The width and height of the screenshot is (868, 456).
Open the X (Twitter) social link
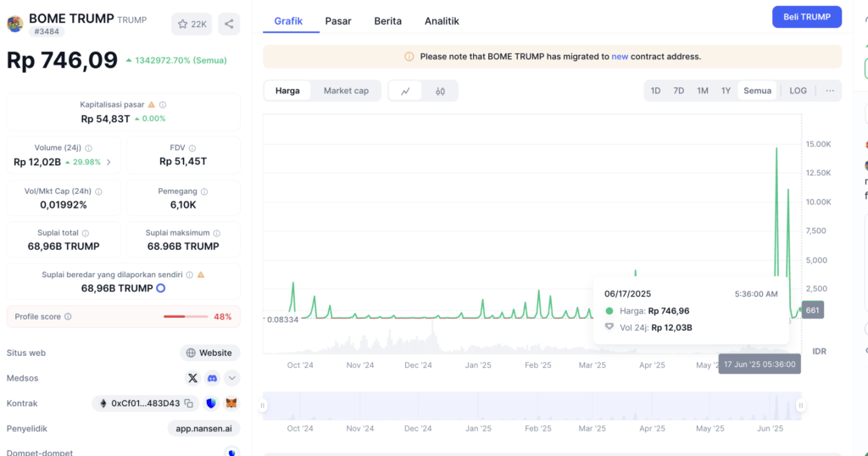(192, 379)
